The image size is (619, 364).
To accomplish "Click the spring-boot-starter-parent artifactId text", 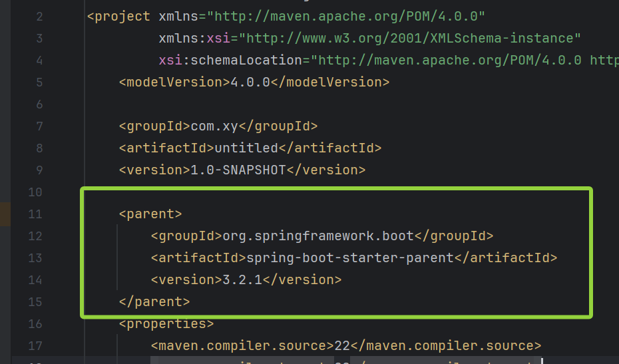I will point(349,258).
